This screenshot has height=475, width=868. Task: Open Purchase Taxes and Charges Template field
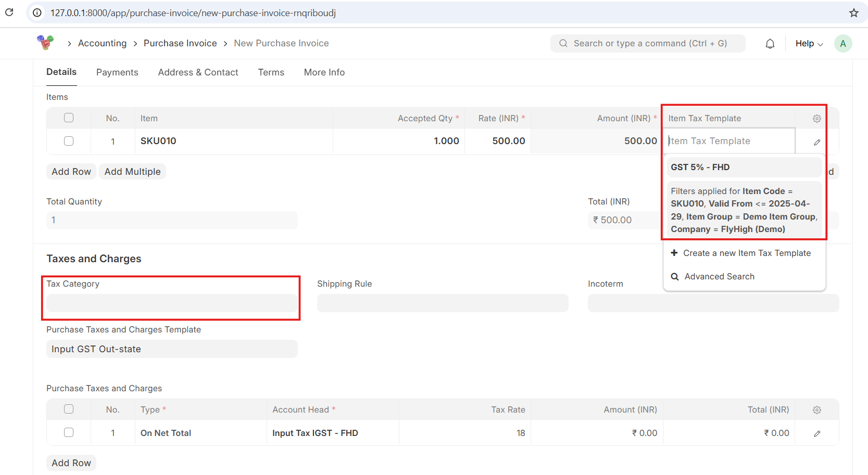pos(172,349)
